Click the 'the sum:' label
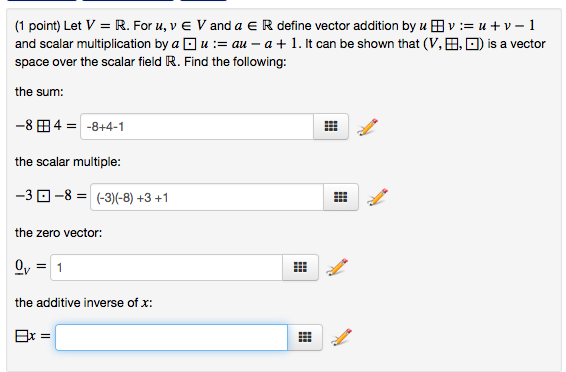The height and width of the screenshot is (372, 566). tap(39, 92)
